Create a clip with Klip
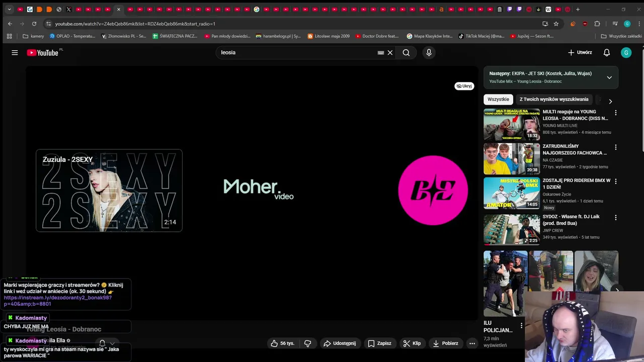This screenshot has height=362, width=644. pos(412,343)
